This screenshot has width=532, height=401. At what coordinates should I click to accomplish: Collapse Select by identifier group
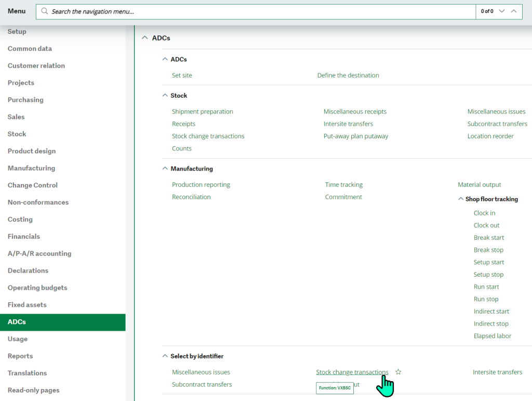tap(165, 356)
